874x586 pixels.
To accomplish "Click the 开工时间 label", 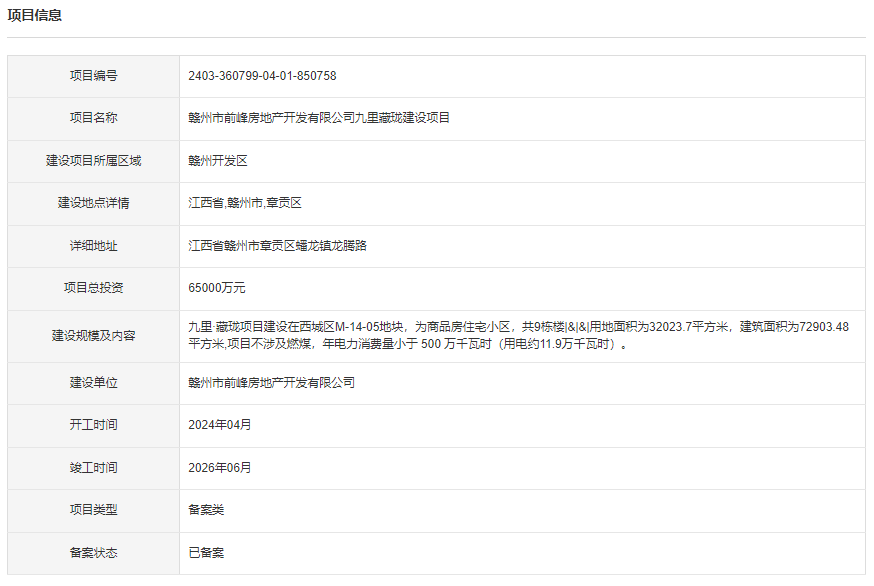I will pos(94,425).
